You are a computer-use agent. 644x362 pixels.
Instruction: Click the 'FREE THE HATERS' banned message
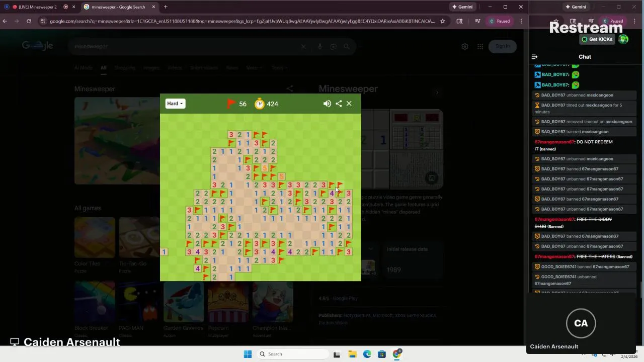click(583, 256)
